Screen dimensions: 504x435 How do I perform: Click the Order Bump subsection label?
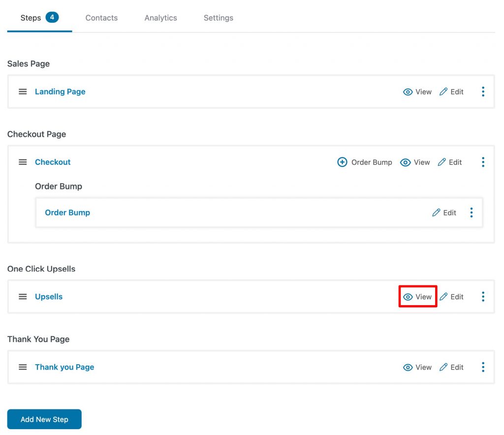(x=59, y=186)
